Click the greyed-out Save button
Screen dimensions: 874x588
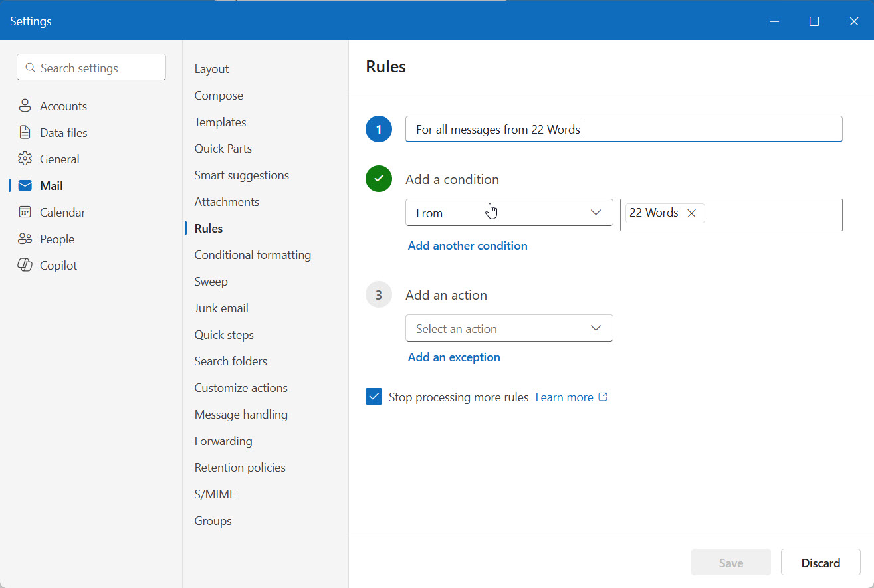731,563
